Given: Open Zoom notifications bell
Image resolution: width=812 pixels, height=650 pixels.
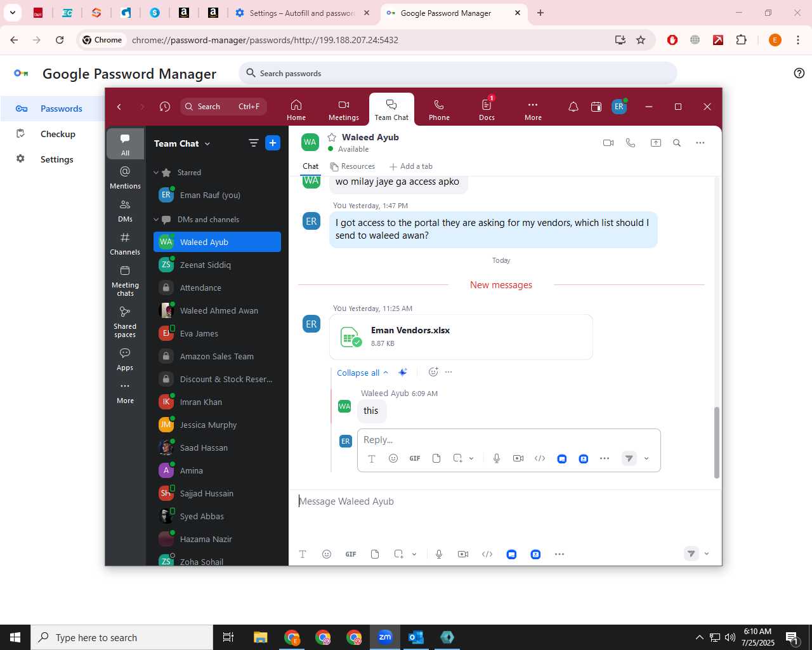Looking at the screenshot, I should click(x=573, y=107).
